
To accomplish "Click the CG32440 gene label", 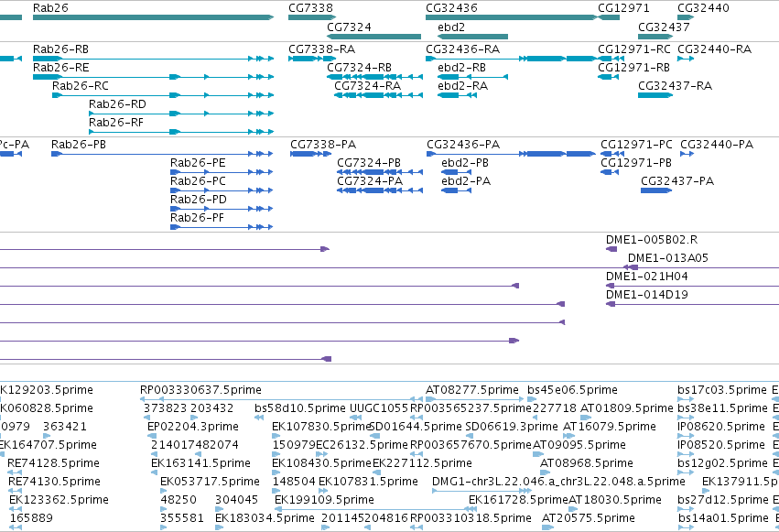I will 704,8.
